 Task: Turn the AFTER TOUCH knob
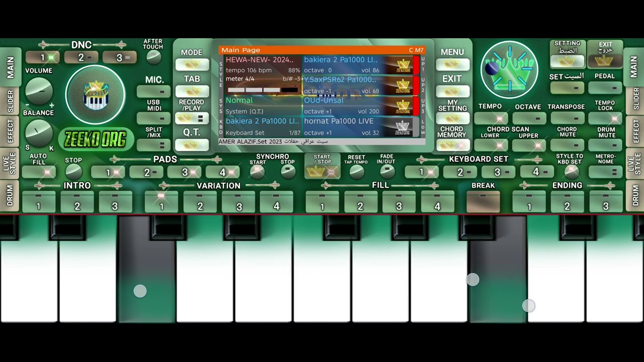pos(153,57)
